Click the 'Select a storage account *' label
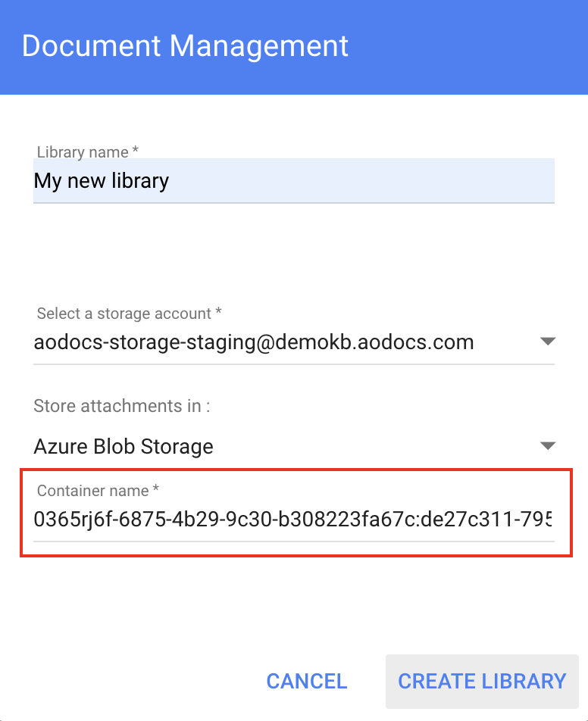This screenshot has height=721, width=588. [129, 314]
